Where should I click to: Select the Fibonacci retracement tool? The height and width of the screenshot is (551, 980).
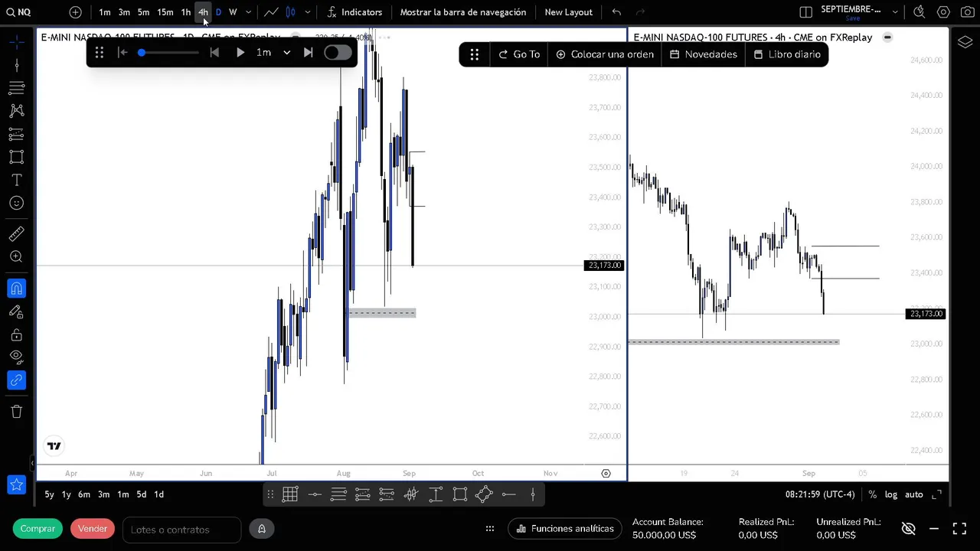pos(16,88)
